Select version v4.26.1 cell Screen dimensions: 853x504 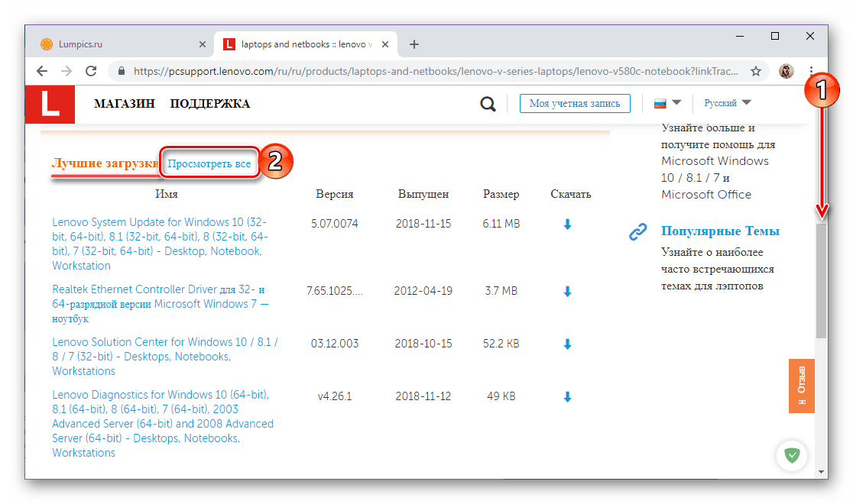tap(335, 396)
